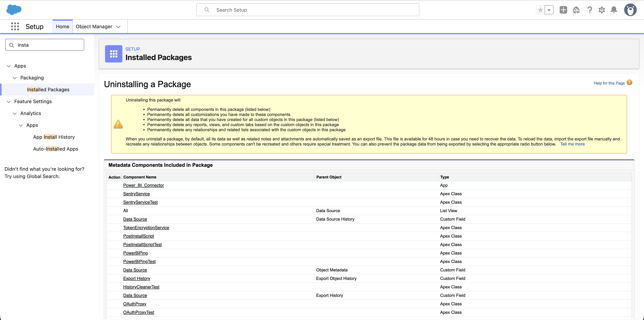
Task: Expand the Object Manager tab dropdown chevron
Action: pyautogui.click(x=118, y=27)
